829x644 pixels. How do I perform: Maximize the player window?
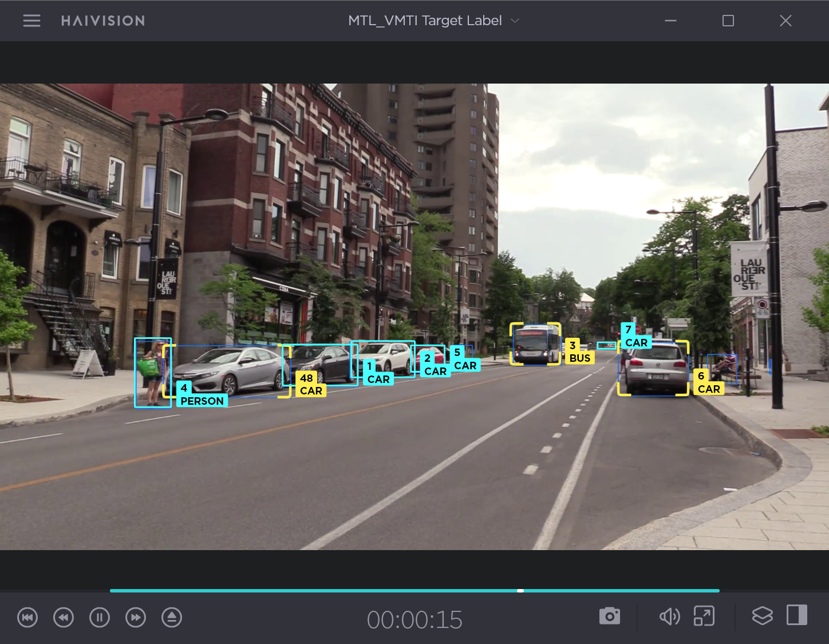[x=728, y=21]
